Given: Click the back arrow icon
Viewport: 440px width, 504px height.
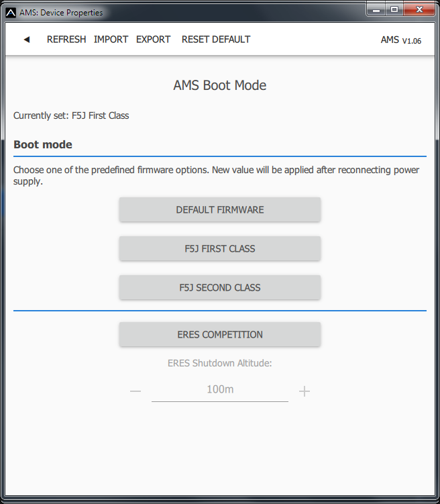Looking at the screenshot, I should point(27,40).
